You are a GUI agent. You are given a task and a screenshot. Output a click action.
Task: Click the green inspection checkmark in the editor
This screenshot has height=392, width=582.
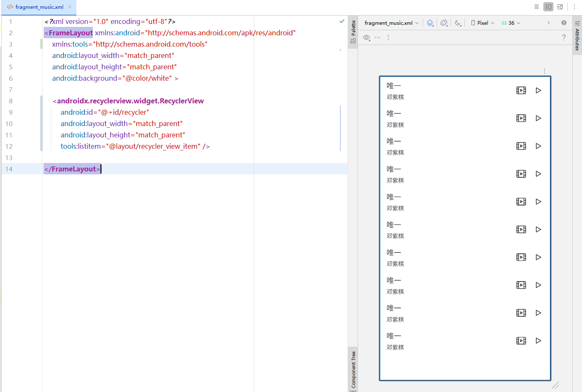pos(342,21)
